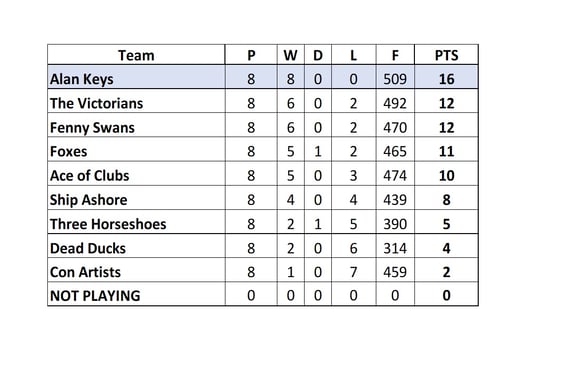The height and width of the screenshot is (386, 579).
Task: Click the Dead Ducks team name
Action: click(x=88, y=248)
